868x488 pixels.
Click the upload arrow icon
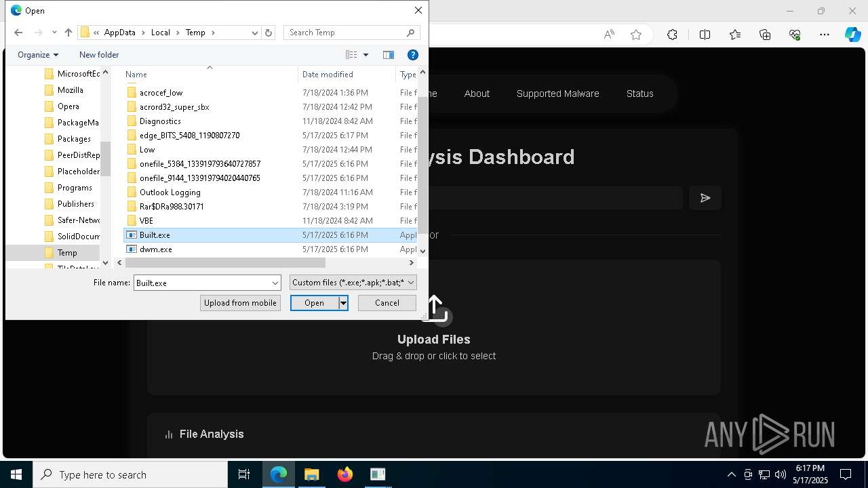(435, 308)
